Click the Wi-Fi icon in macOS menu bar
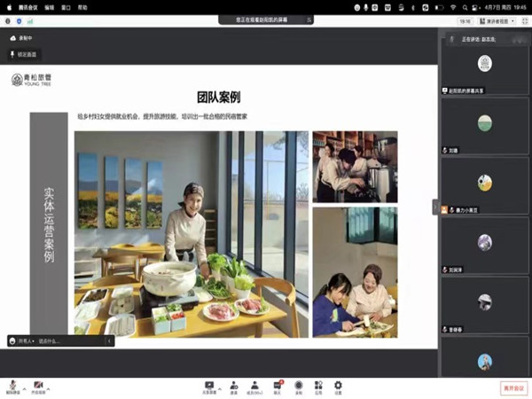 coord(453,6)
